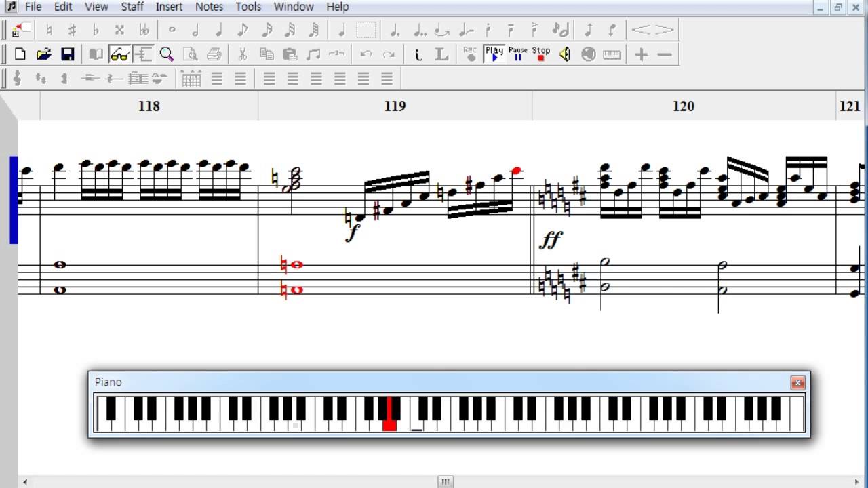Viewport: 868px width, 488px height.
Task: Toggle tenuto articulation
Action: point(511,30)
